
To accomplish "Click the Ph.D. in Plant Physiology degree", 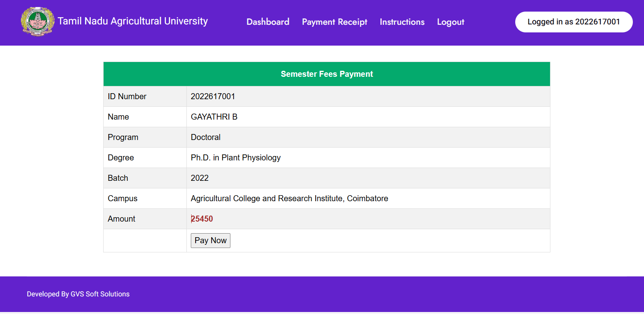I will (236, 158).
